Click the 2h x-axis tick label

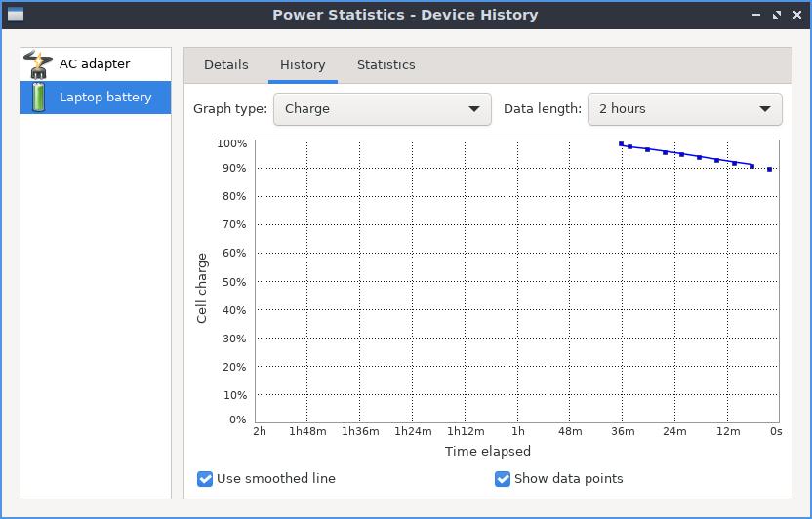coord(260,431)
